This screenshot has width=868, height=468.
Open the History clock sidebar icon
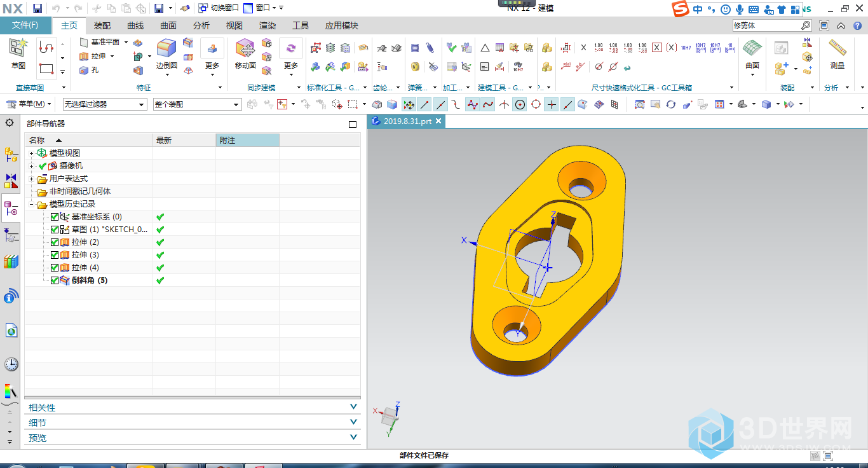pos(11,364)
